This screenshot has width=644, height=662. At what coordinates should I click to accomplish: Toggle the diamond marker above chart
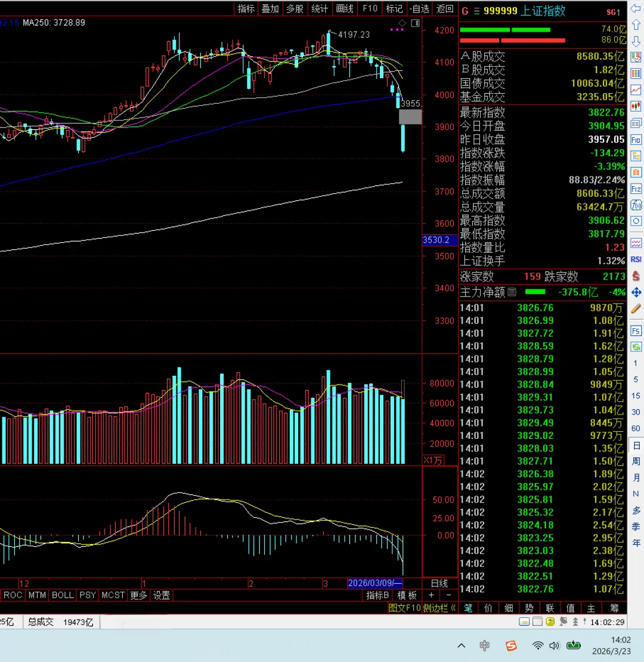click(x=402, y=23)
